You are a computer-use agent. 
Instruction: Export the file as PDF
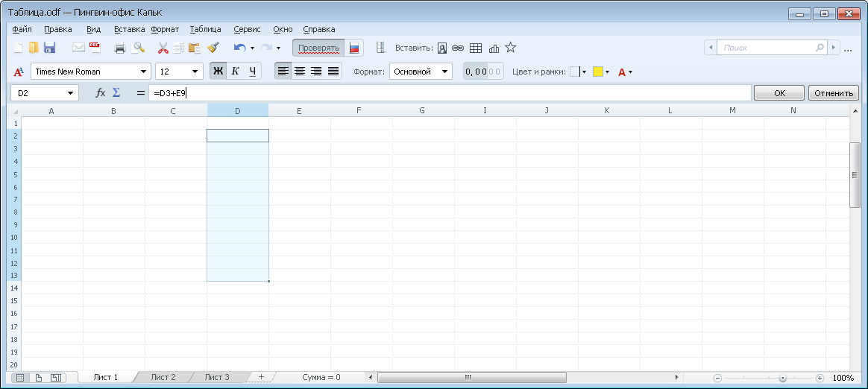pos(95,48)
